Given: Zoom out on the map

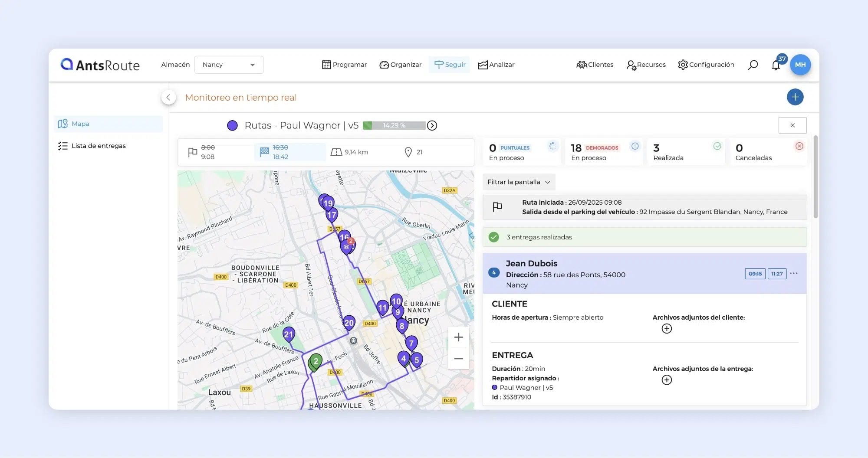Looking at the screenshot, I should [x=458, y=359].
